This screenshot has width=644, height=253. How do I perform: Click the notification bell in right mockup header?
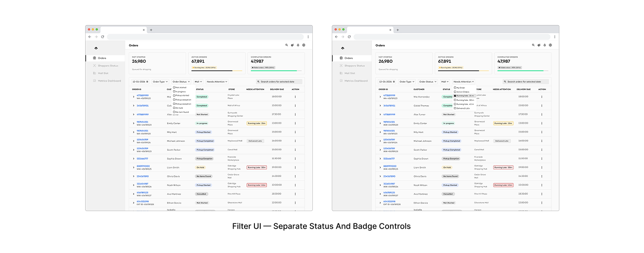tap(545, 45)
